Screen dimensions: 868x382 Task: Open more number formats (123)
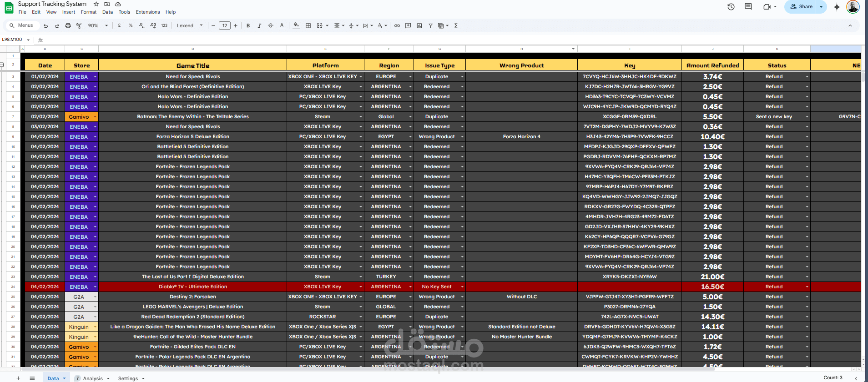(164, 25)
